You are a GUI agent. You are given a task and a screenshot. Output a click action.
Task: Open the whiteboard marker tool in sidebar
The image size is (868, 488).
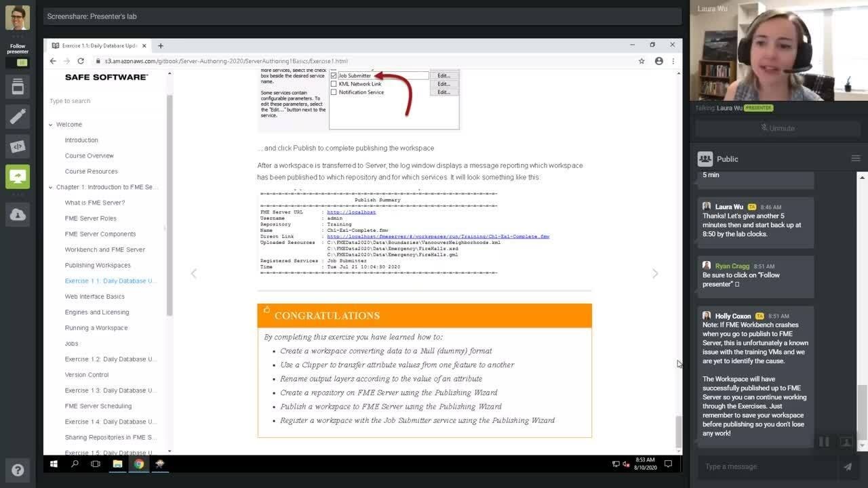point(18,116)
